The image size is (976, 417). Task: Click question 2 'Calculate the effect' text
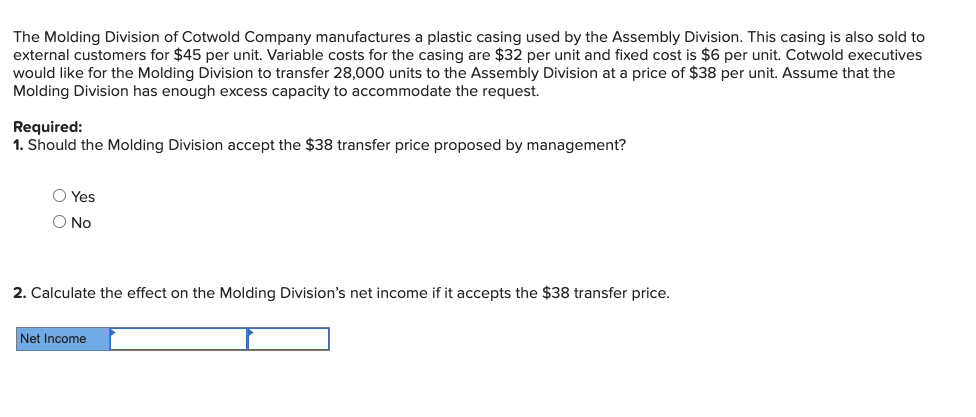pos(350,294)
